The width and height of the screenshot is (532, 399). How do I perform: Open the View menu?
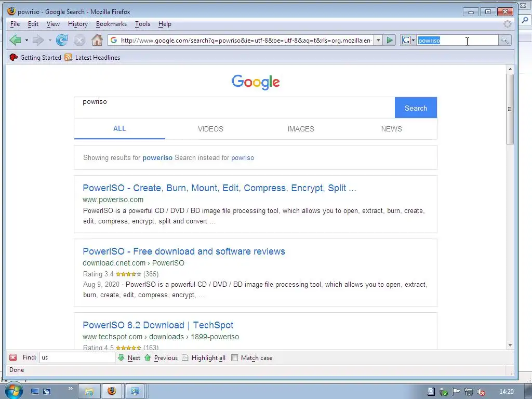pyautogui.click(x=53, y=24)
